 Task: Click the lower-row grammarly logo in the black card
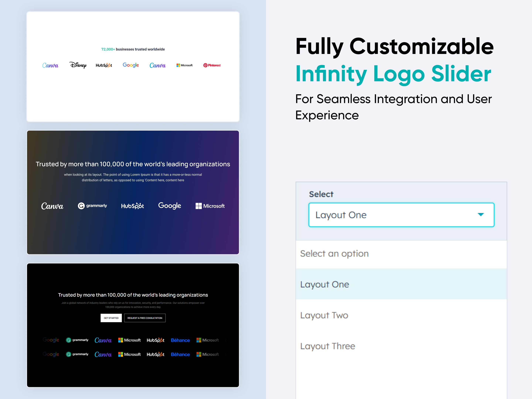coord(77,354)
